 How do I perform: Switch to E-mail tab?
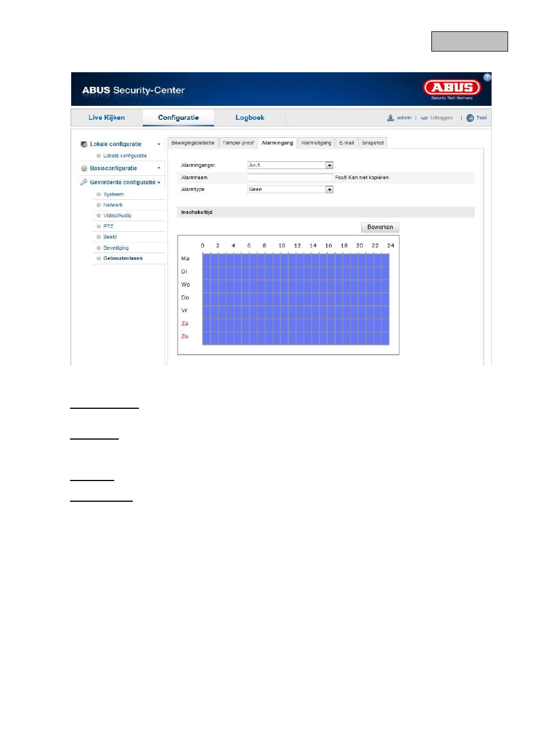[346, 143]
